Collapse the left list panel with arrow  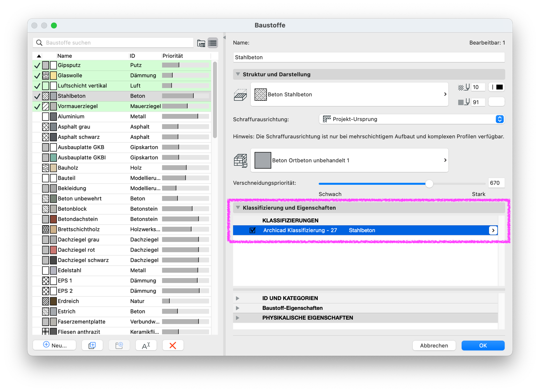[x=224, y=38]
